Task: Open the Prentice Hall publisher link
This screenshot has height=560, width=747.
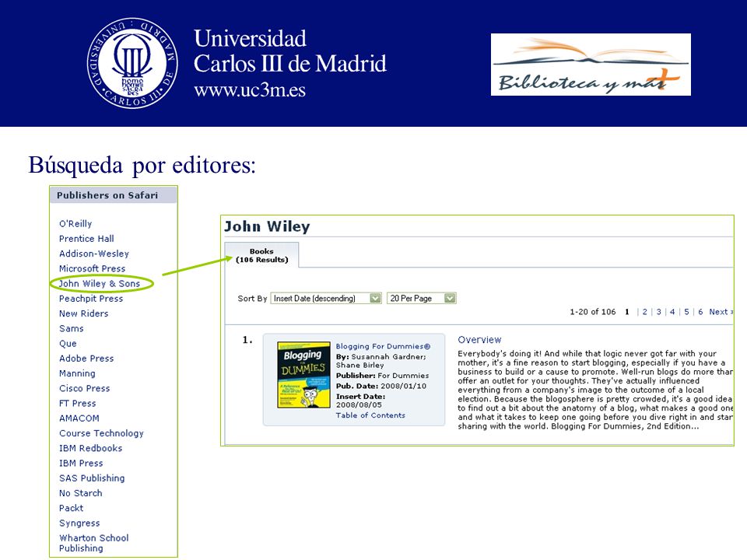Action: [x=86, y=239]
